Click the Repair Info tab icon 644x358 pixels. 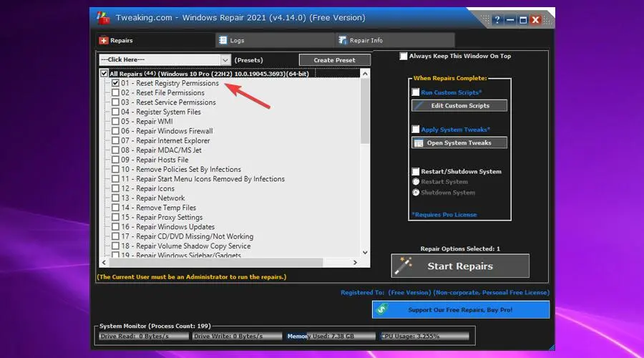[343, 40]
